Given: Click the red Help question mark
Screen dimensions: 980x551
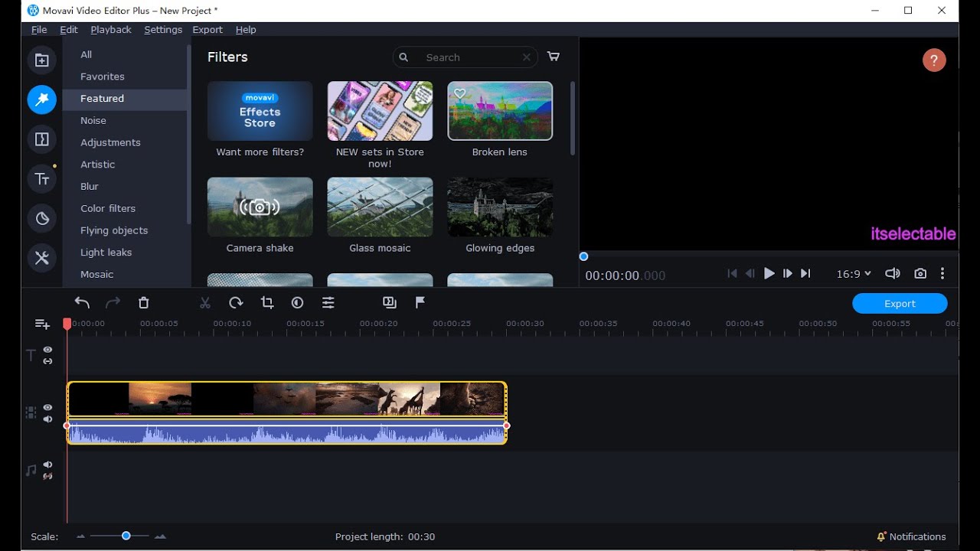Looking at the screenshot, I should (x=934, y=60).
